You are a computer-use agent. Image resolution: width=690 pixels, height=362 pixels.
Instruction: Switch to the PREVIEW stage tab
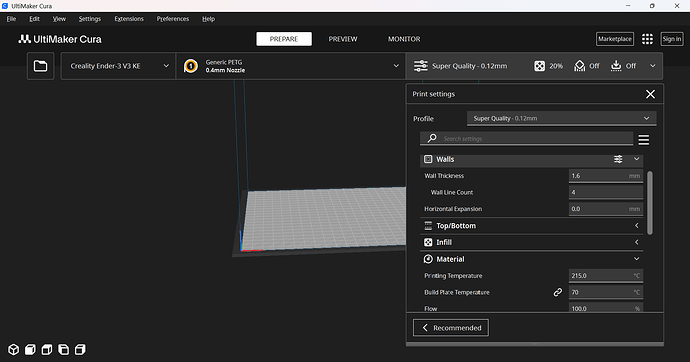click(343, 39)
